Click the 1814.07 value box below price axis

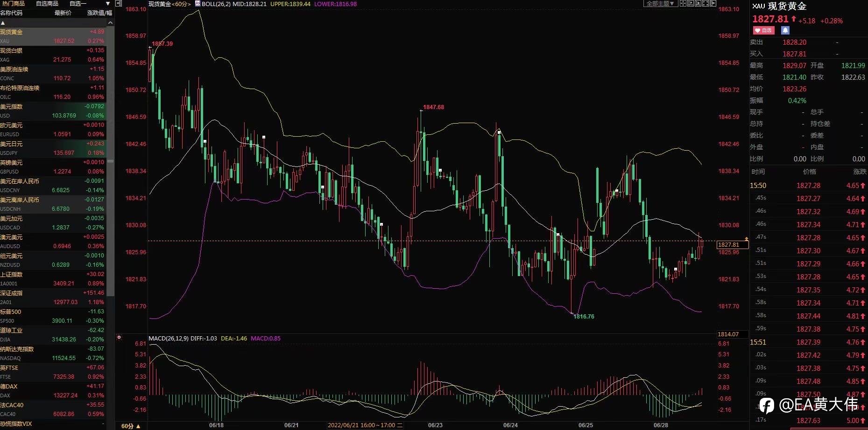732,334
